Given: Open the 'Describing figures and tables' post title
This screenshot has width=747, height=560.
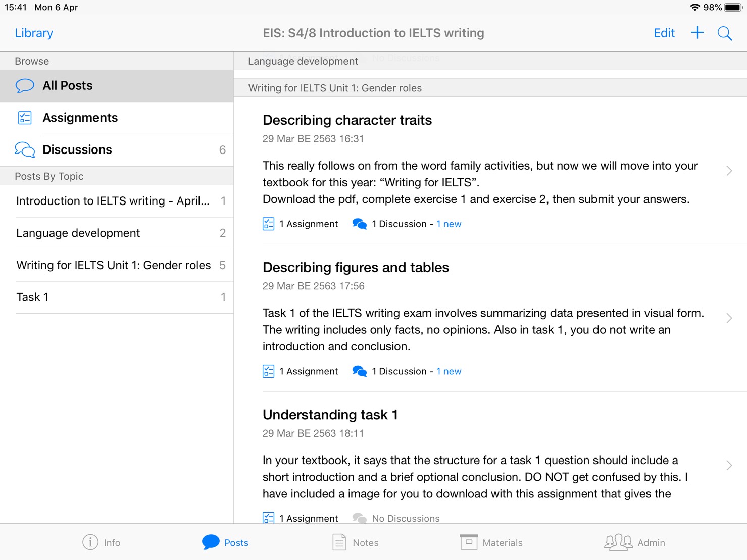Looking at the screenshot, I should 356,267.
